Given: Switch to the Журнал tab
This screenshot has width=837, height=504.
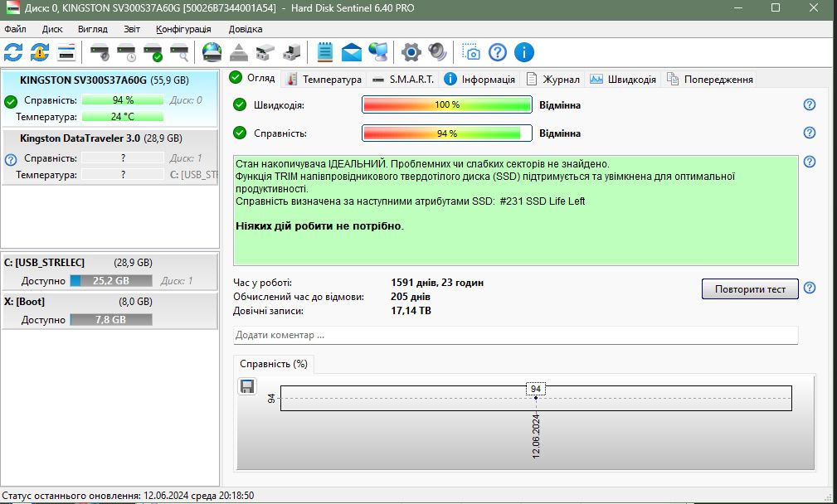Looking at the screenshot, I should [553, 80].
